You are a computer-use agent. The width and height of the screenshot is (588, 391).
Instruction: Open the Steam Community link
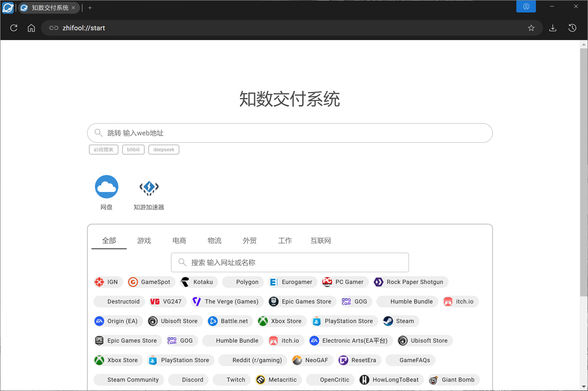click(x=128, y=380)
